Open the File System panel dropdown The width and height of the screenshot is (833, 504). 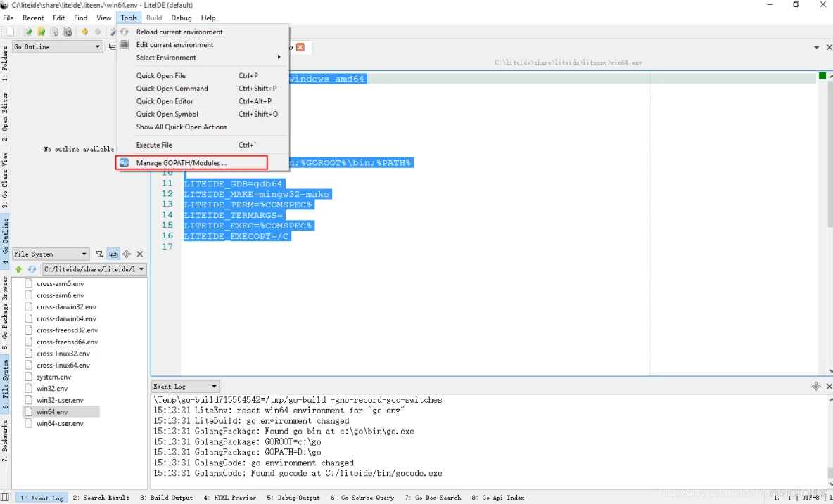[x=50, y=254]
